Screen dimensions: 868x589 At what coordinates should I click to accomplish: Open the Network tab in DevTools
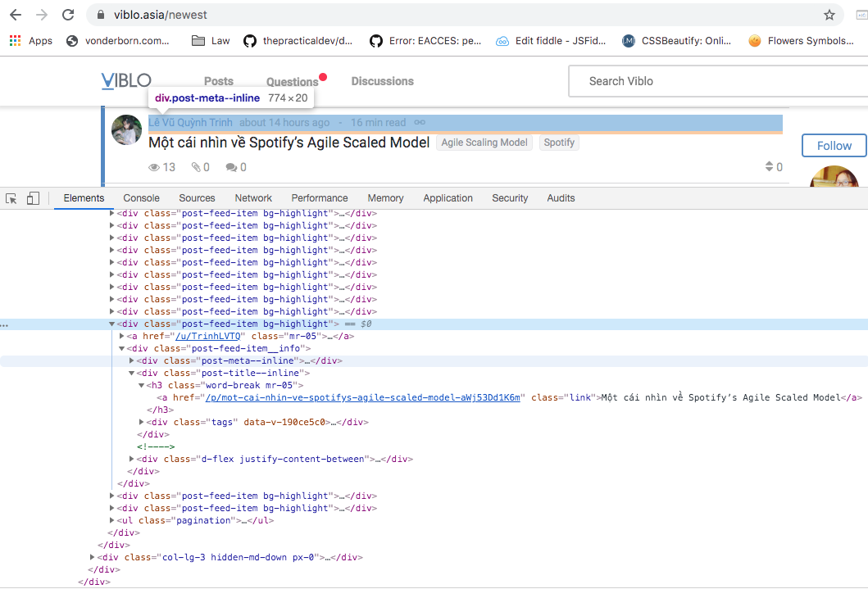(x=253, y=198)
